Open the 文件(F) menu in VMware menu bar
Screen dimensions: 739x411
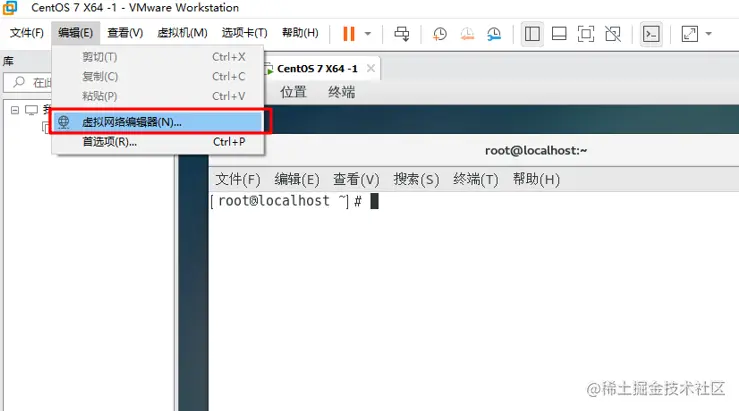[27, 33]
